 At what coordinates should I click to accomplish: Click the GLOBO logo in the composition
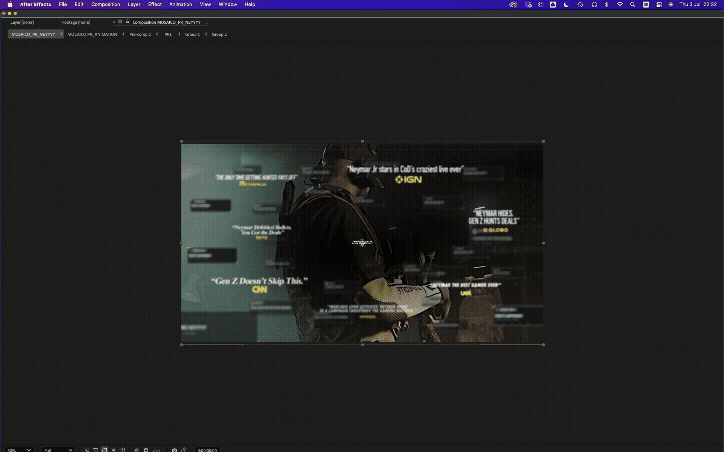[x=495, y=230]
